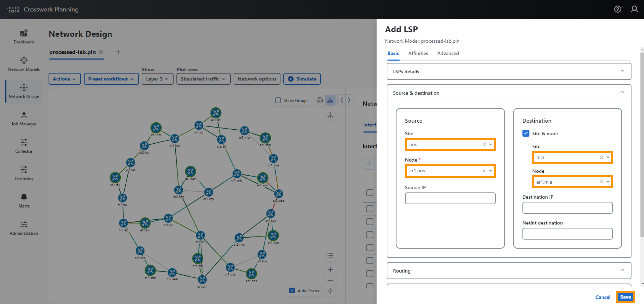Click the Simulated traffic dropdown
The image size is (644, 304).
point(203,79)
